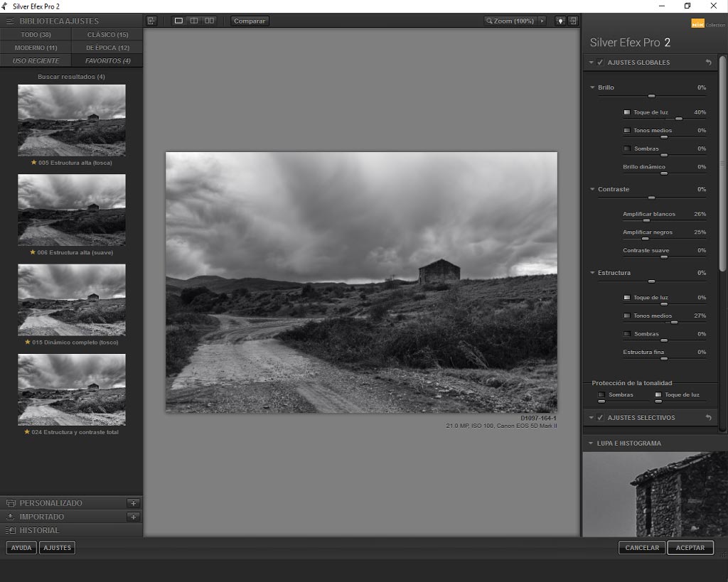The image size is (728, 582).
Task: Show Moderno (11) presets
Action: pos(36,48)
